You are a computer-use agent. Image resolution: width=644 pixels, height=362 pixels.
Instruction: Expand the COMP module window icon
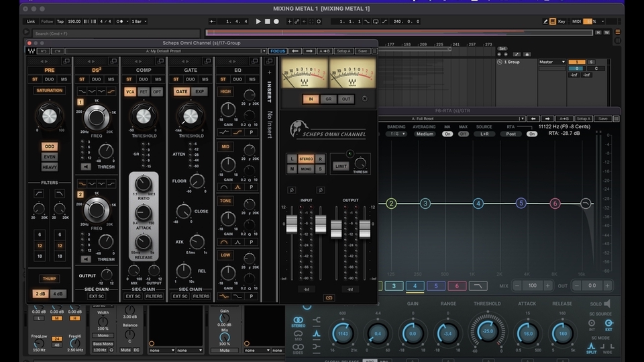(x=160, y=61)
